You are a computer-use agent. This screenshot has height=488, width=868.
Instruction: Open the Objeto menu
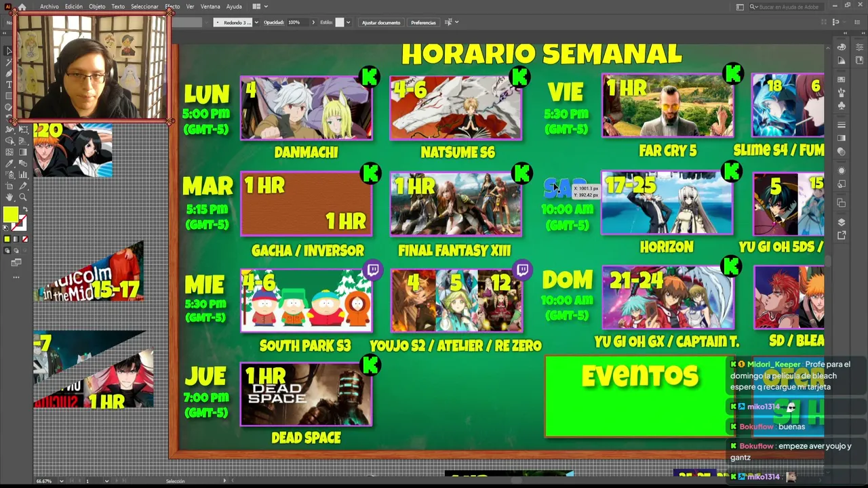pos(97,7)
